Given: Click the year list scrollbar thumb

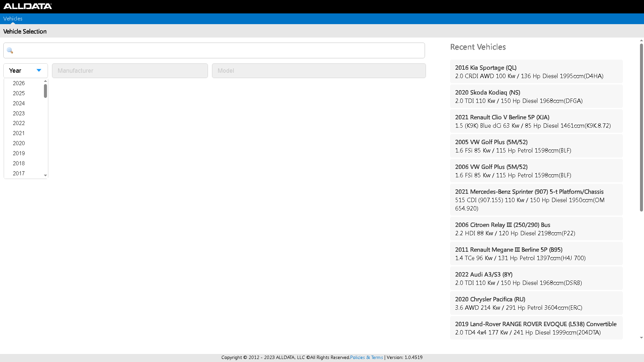Looking at the screenshot, I should point(45,91).
